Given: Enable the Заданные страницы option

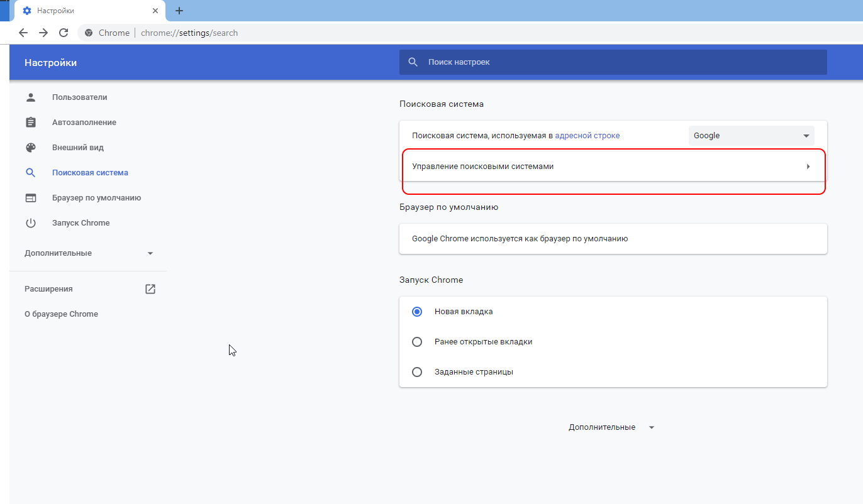Looking at the screenshot, I should pyautogui.click(x=416, y=371).
